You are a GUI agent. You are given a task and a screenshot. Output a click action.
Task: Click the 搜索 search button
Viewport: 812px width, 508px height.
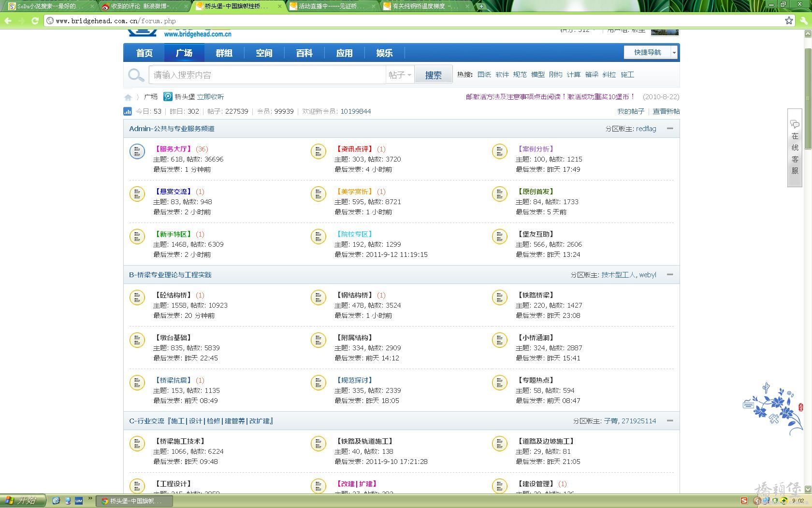(434, 75)
